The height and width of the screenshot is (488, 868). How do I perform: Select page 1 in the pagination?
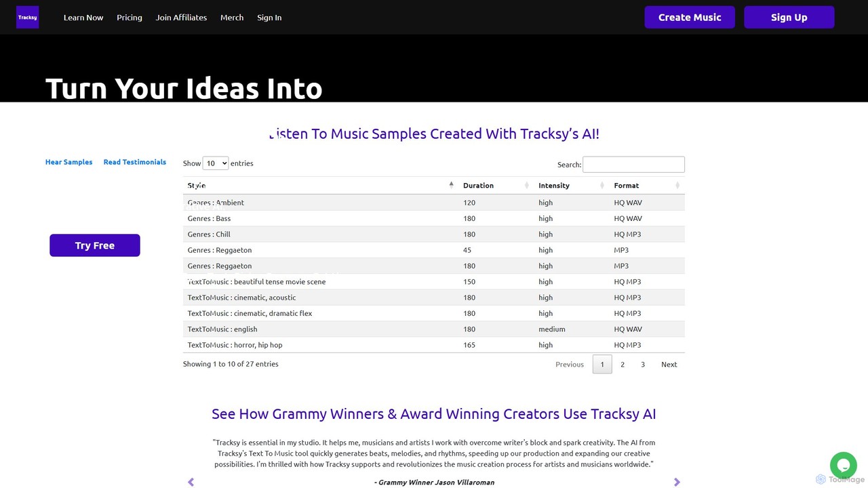point(602,365)
